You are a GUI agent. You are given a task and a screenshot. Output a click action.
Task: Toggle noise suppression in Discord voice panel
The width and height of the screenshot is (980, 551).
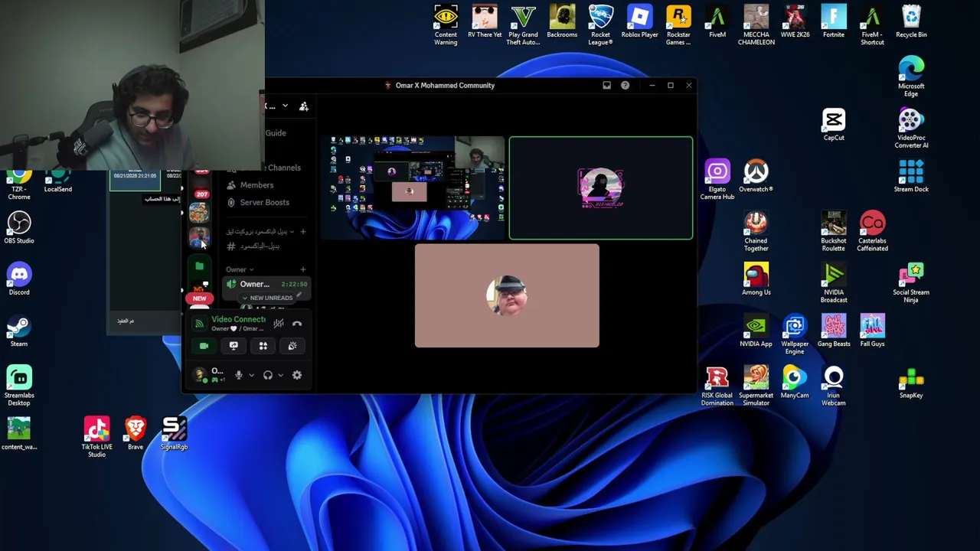pyautogui.click(x=279, y=324)
